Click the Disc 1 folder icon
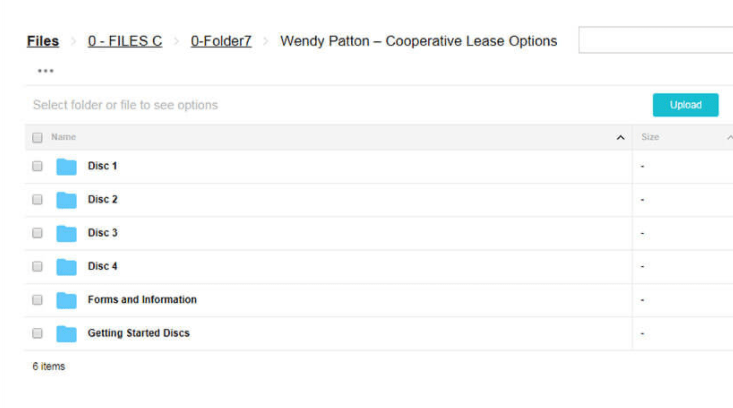 [66, 167]
